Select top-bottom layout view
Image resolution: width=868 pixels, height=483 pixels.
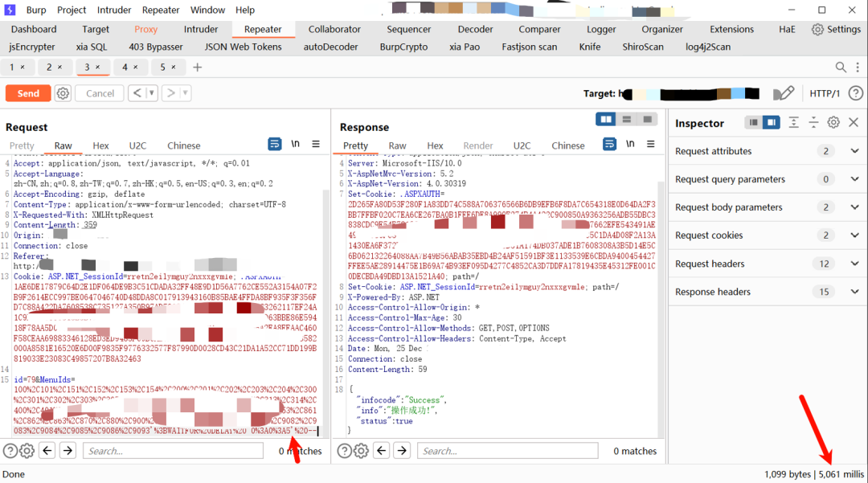coord(627,119)
